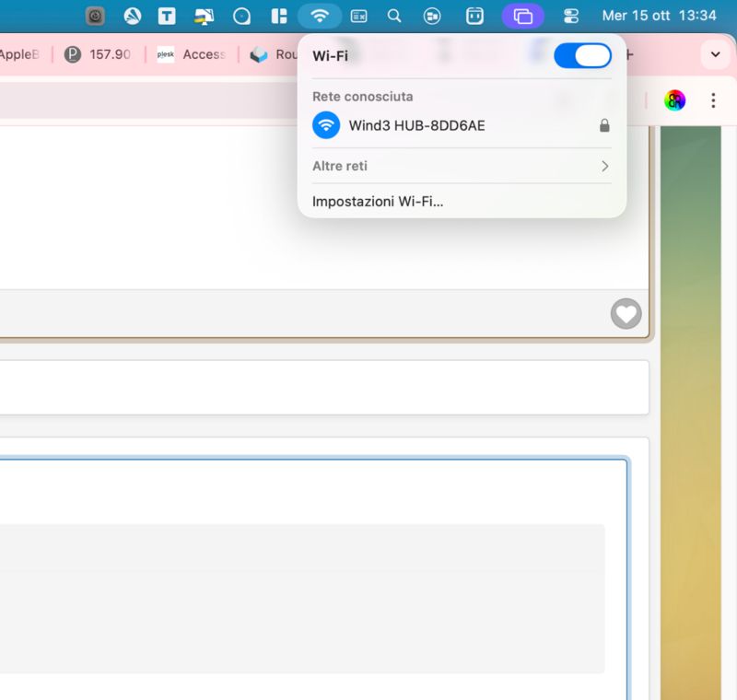Open the browser three-dot menu

(713, 100)
